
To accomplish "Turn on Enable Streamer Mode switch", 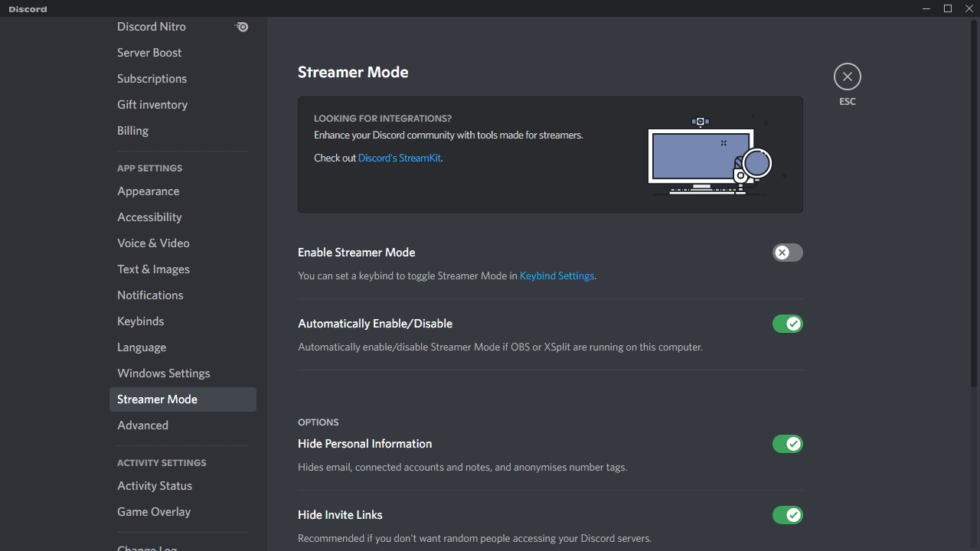I will 788,253.
